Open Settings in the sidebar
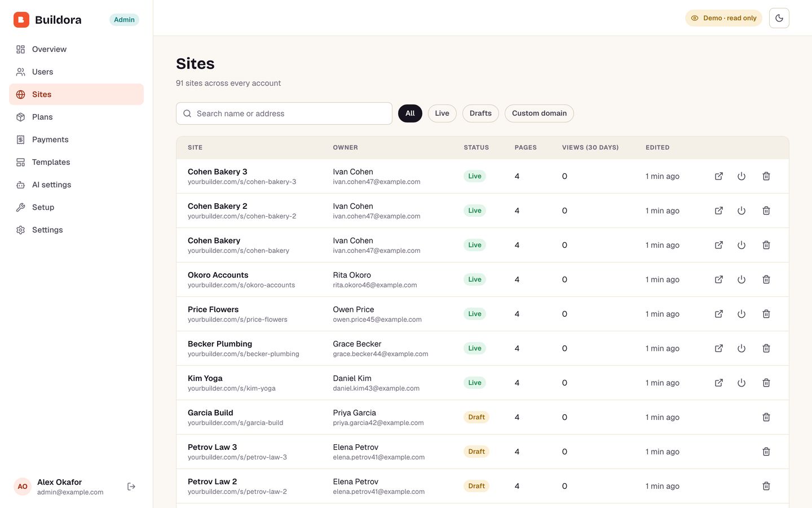Viewport: 812px width, 508px height. pyautogui.click(x=76, y=230)
